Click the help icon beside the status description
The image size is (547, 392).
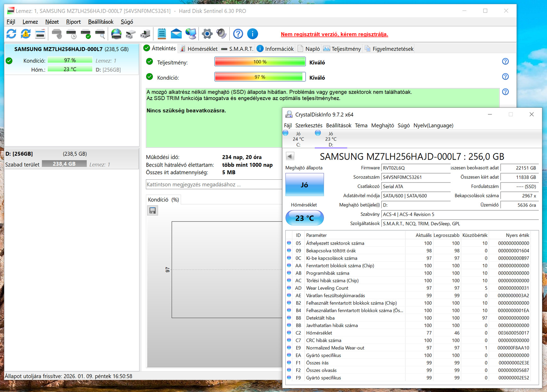505,92
